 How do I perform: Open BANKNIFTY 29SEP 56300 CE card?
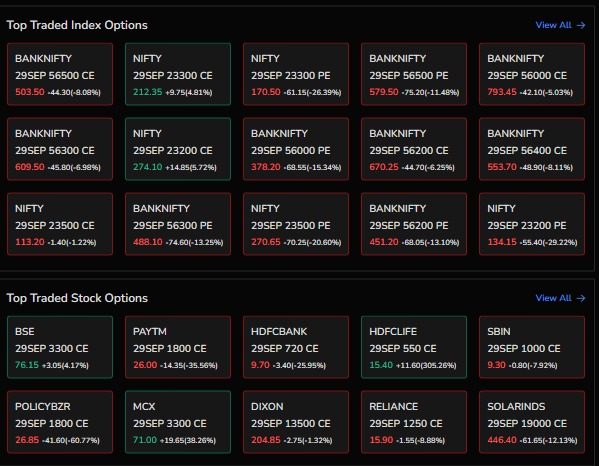(60, 149)
